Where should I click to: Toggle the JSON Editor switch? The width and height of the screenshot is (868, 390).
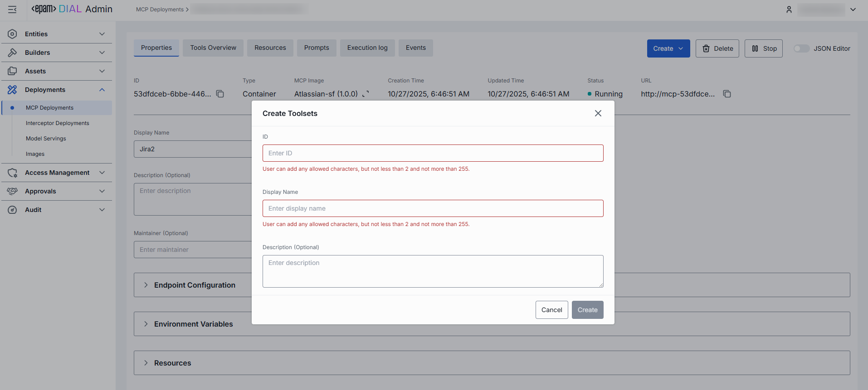pos(801,48)
